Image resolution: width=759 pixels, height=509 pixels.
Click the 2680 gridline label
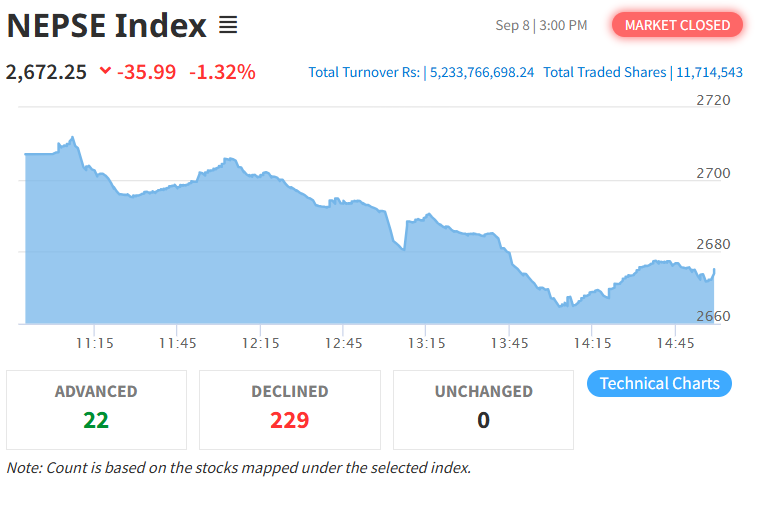[x=713, y=244]
